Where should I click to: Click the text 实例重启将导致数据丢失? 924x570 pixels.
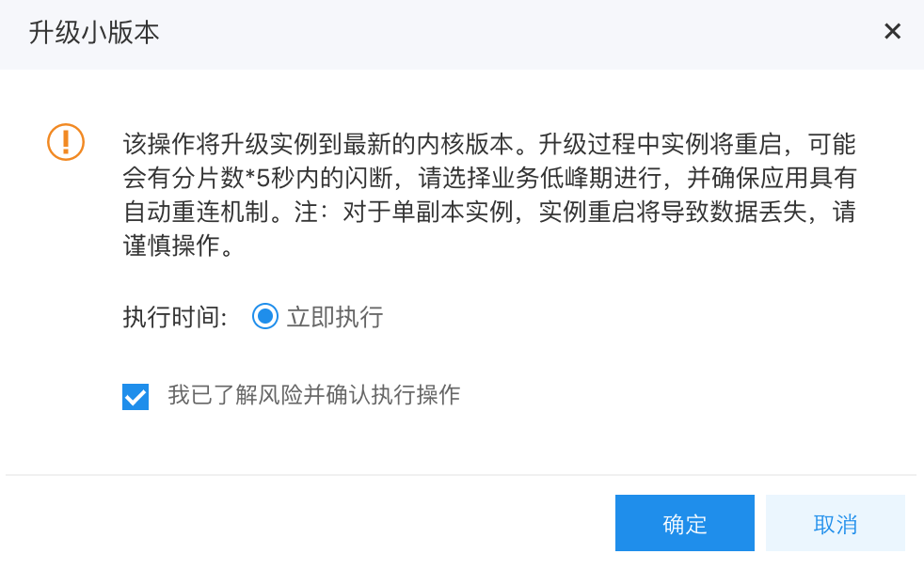673,212
